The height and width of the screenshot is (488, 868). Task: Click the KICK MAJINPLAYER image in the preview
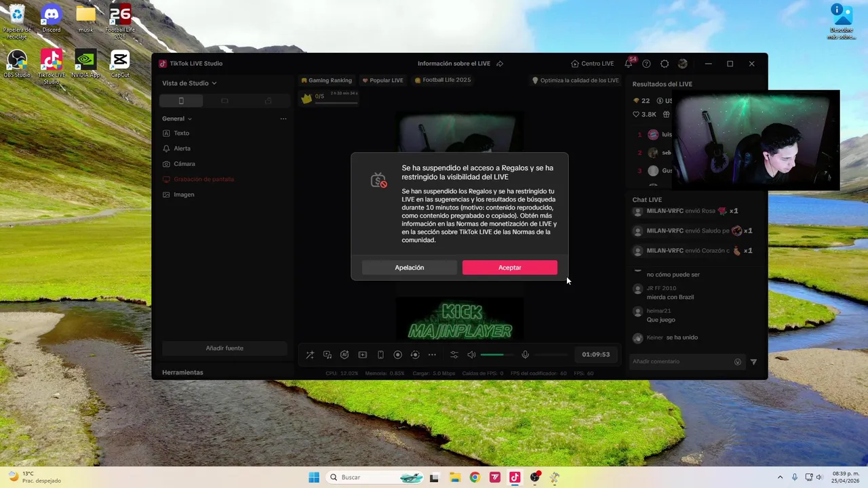[x=460, y=319]
